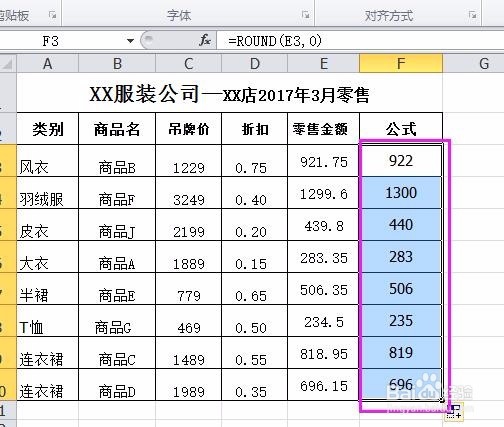The height and width of the screenshot is (427, 504).
Task: Select column F header
Action: click(x=401, y=63)
